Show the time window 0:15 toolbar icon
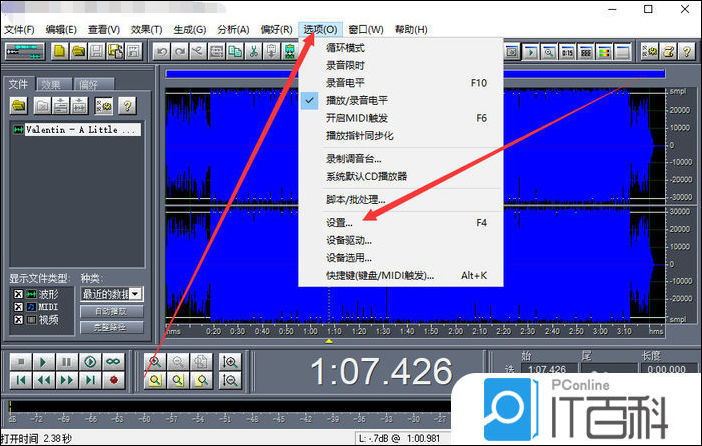 tap(567, 52)
